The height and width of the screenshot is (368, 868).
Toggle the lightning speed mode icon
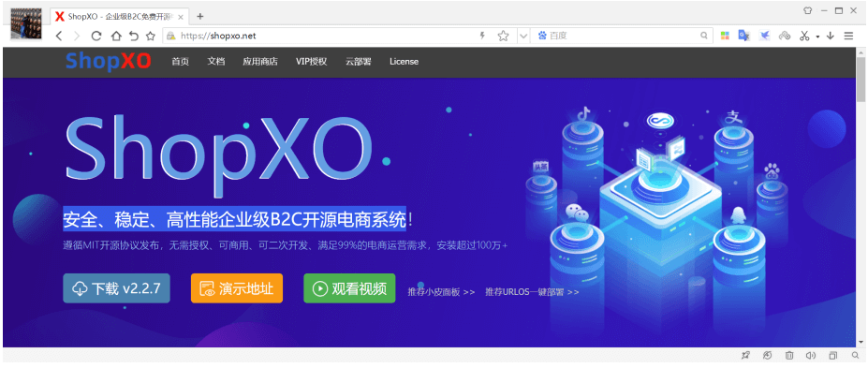point(482,36)
